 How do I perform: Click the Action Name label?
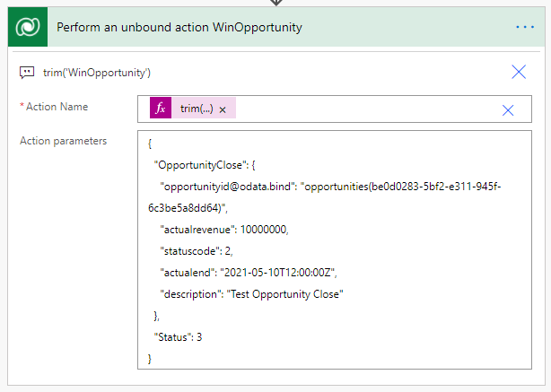(x=57, y=107)
